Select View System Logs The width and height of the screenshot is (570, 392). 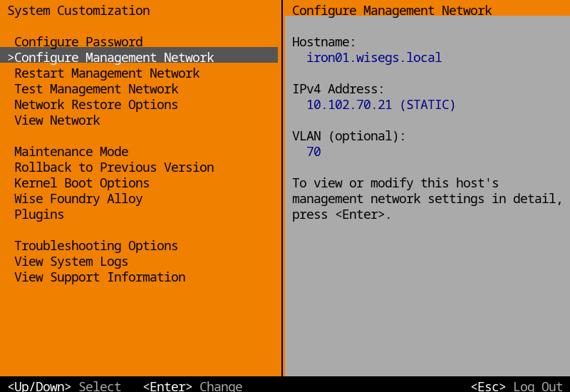tap(71, 262)
